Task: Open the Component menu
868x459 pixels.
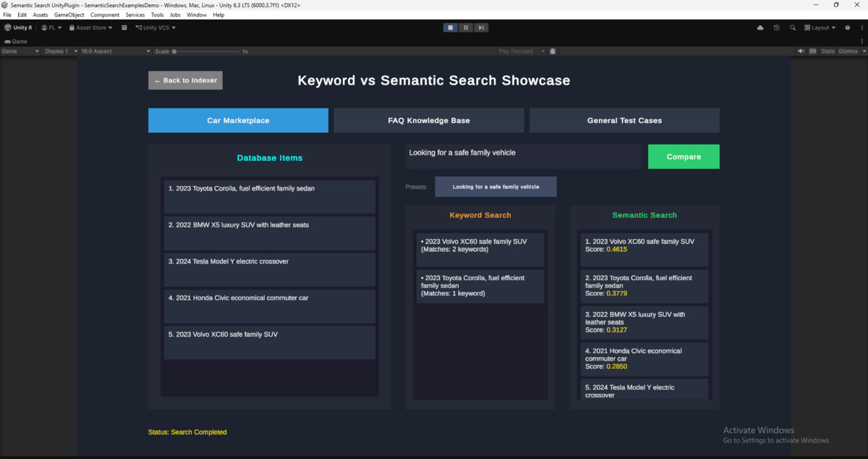Action: click(105, 14)
